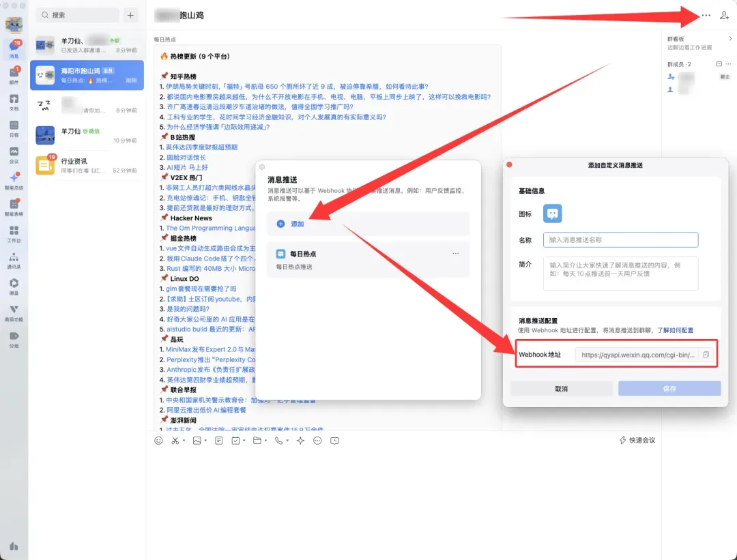Click the 取消 button in dialog

[x=561, y=389]
